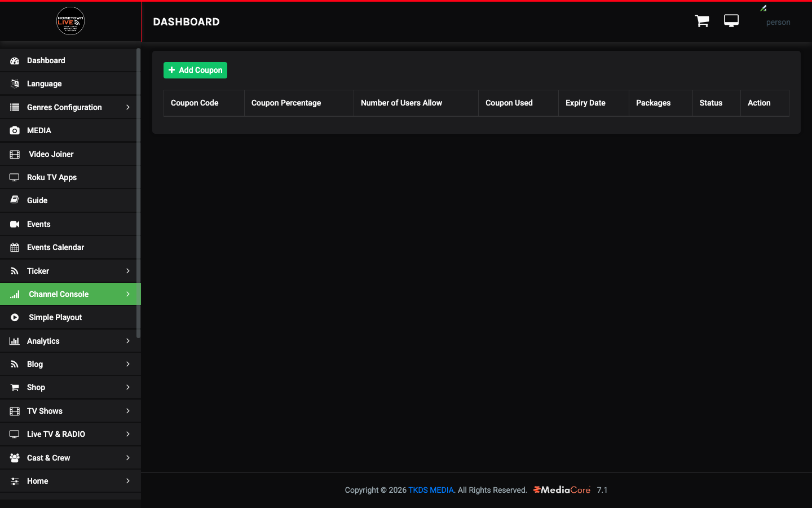
Task: Click the calendar icon for Events Calendar
Action: [x=15, y=247]
